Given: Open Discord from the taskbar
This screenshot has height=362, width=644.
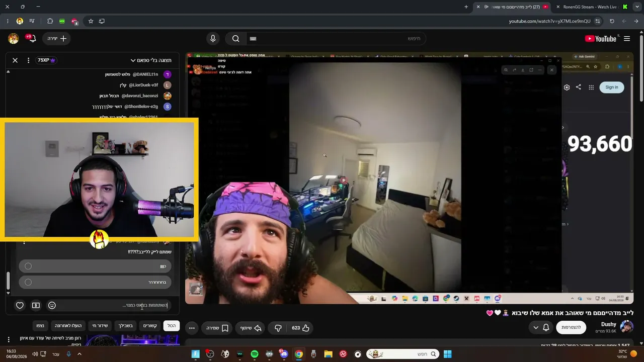Looking at the screenshot, I should (284, 354).
